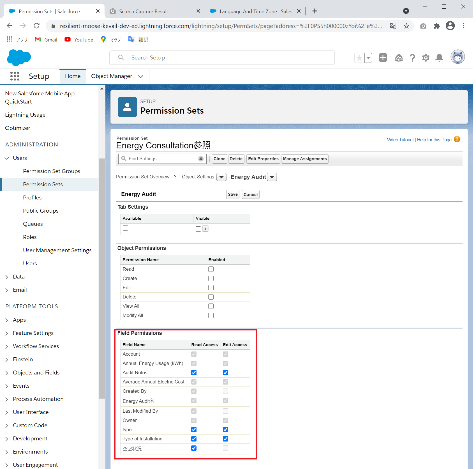Expand the Email section in sidebar
The width and height of the screenshot is (476, 469).
pyautogui.click(x=7, y=290)
